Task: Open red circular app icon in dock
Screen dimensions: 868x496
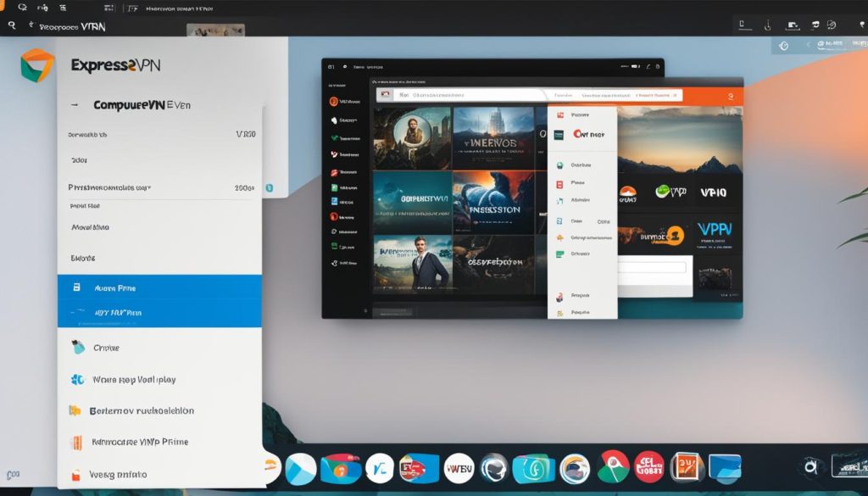Action: click(648, 466)
